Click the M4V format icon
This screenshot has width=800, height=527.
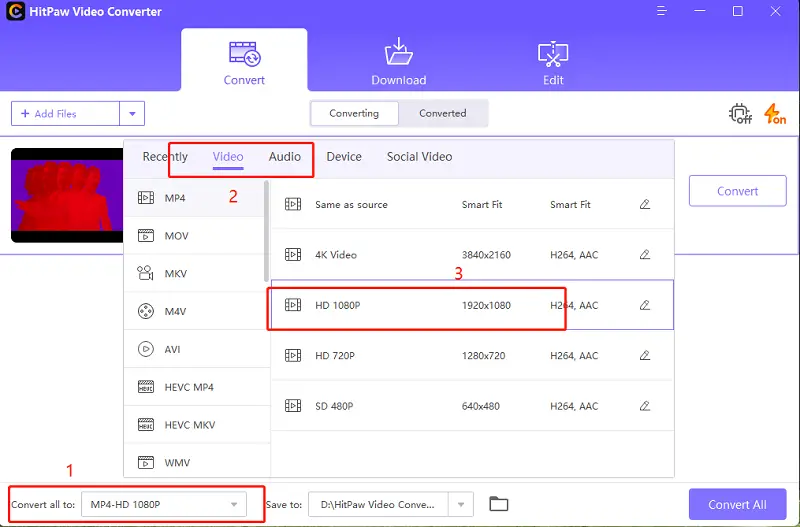click(146, 311)
